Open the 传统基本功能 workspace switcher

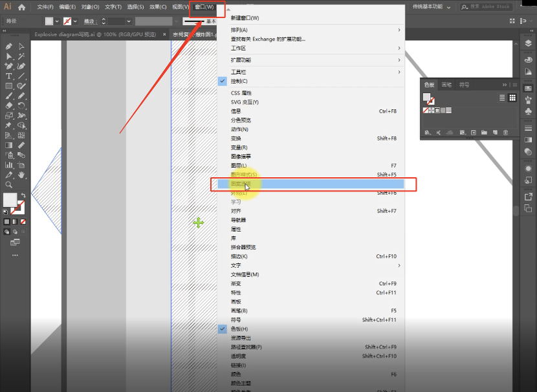(431, 7)
